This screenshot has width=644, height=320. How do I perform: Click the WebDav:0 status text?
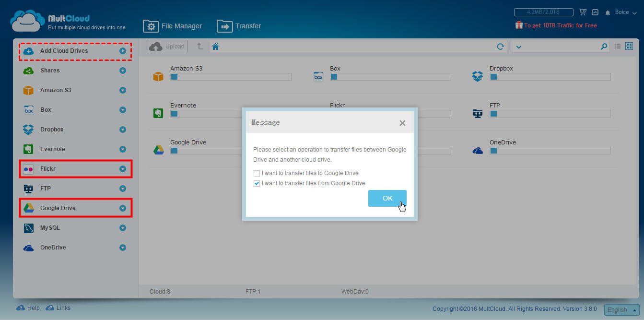[355, 291]
